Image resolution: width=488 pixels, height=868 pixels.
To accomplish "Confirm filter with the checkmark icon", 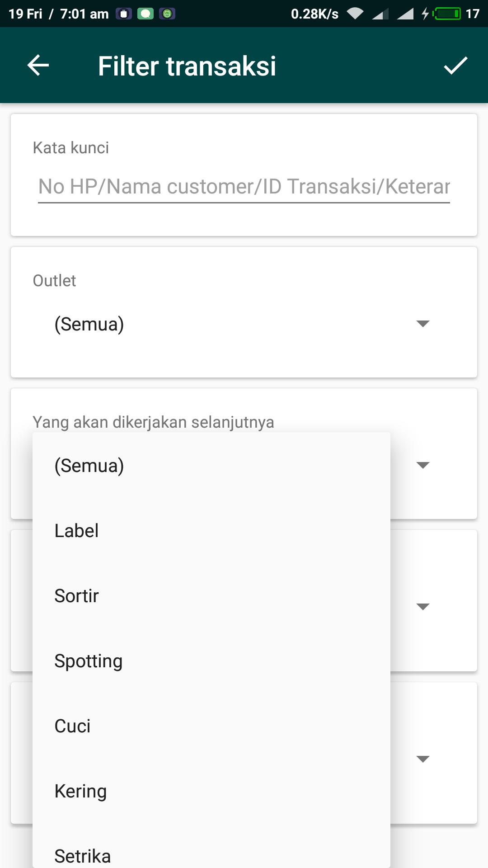I will point(455,66).
